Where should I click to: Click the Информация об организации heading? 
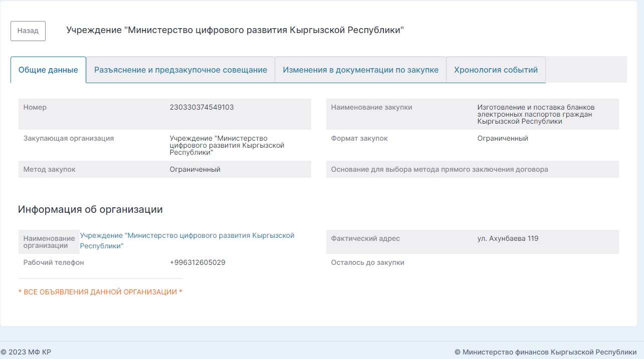tap(90, 210)
